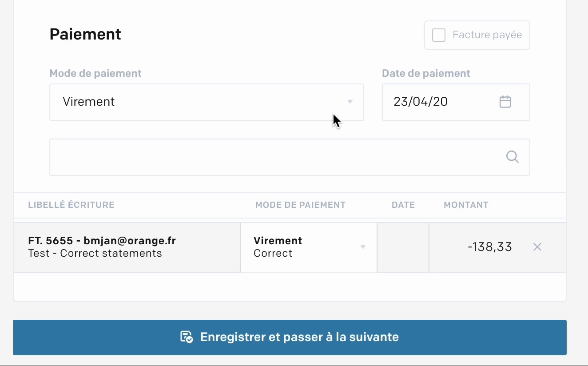Click the DATE column header

pos(403,205)
